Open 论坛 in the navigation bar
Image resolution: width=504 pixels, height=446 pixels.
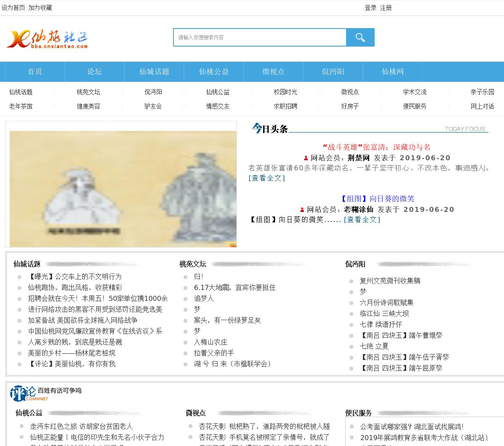click(94, 72)
